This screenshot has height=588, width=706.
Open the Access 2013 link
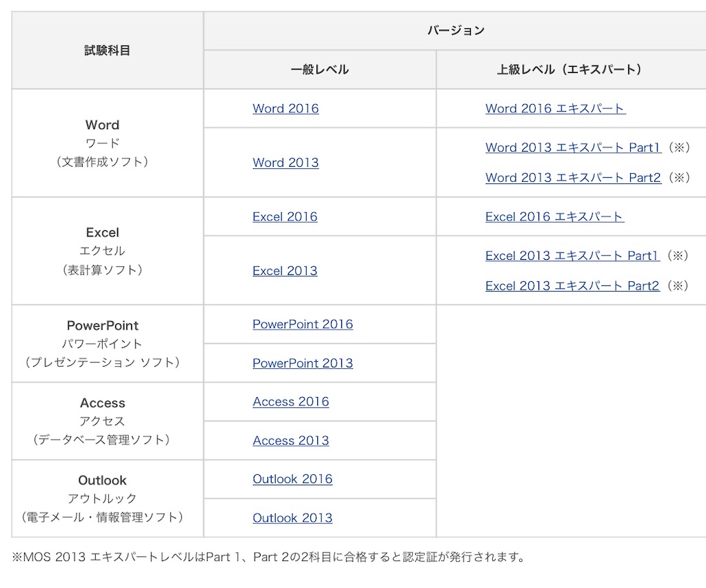(291, 440)
